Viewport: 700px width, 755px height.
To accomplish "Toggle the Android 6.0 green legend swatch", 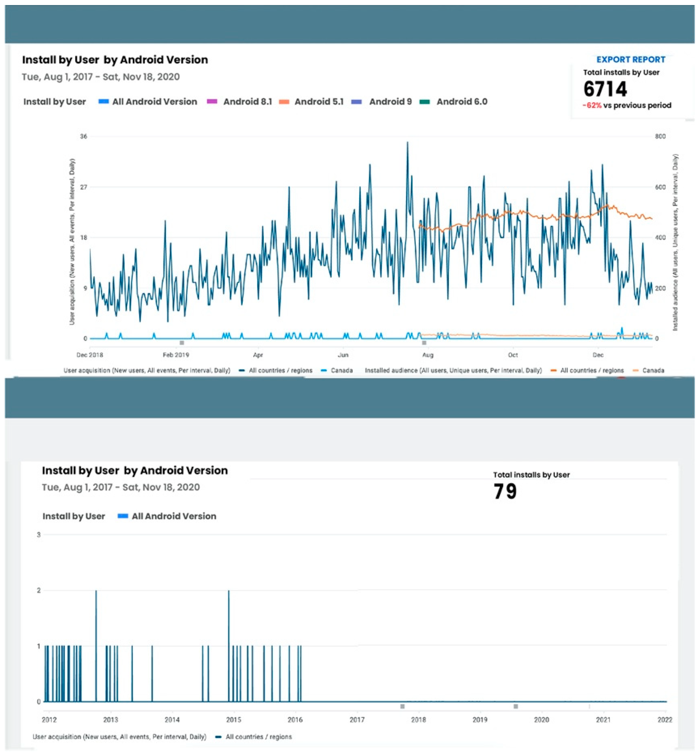I will [x=425, y=102].
